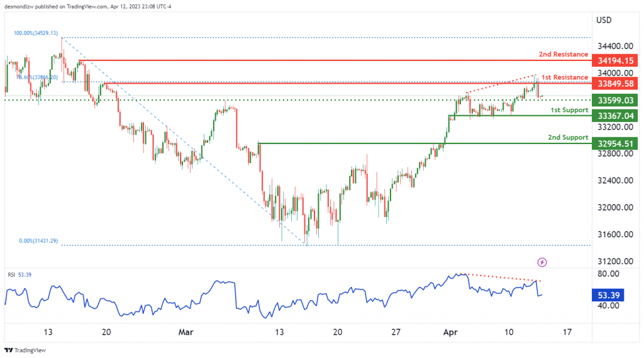Click the blue RSI value 53.39 badge
This screenshot has width=644, height=358.
(x=608, y=295)
